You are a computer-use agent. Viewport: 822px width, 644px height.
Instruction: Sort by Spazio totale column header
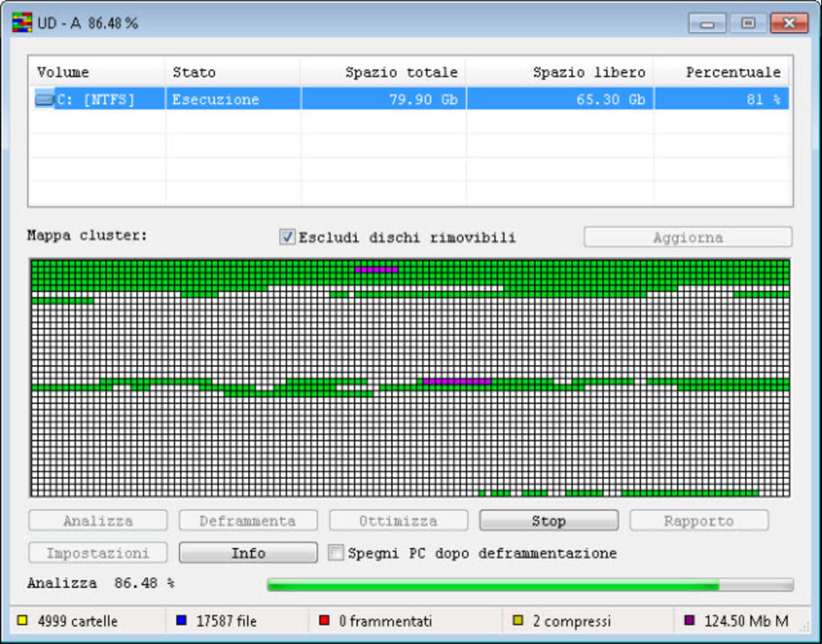383,72
